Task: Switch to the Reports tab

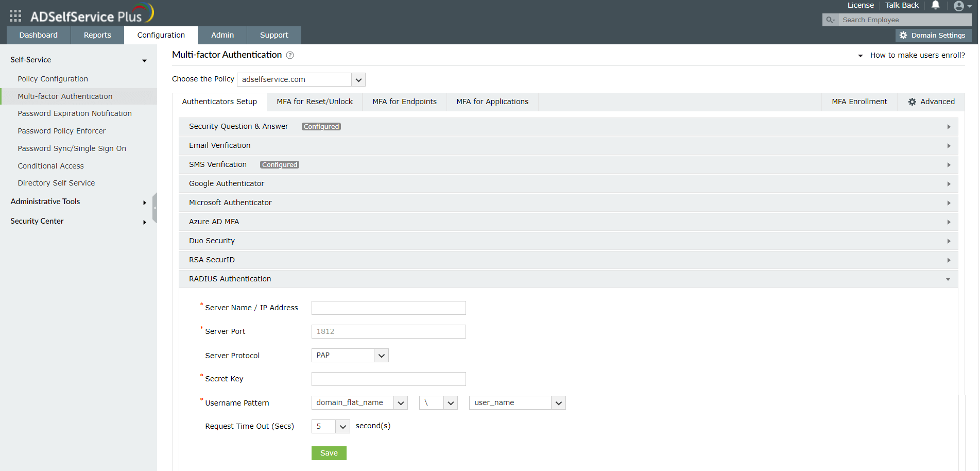Action: tap(97, 35)
